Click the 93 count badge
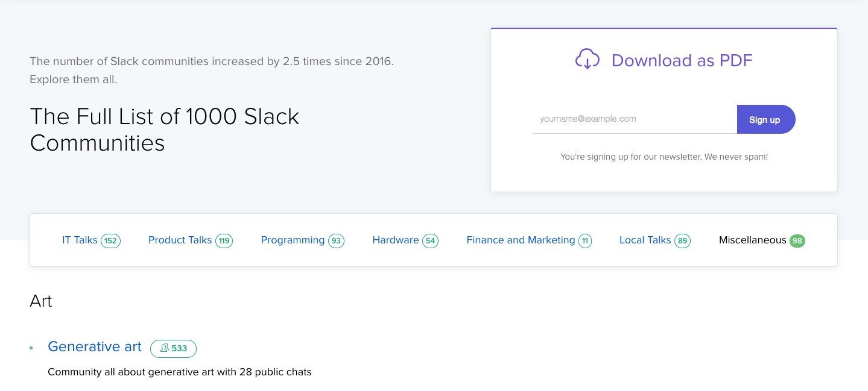 [x=336, y=241]
